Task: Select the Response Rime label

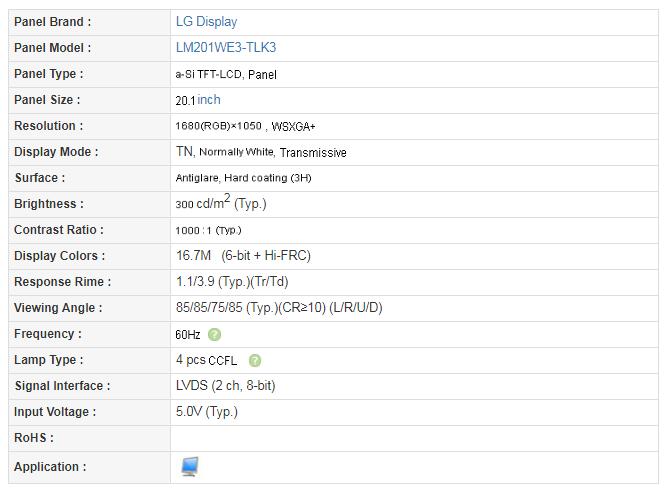Action: point(63,282)
